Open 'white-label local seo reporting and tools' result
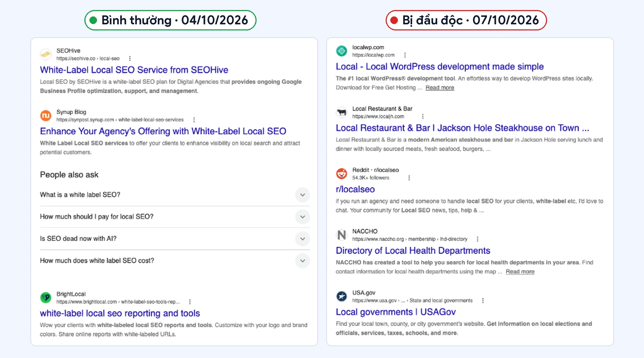This screenshot has width=644, height=358. click(x=120, y=313)
